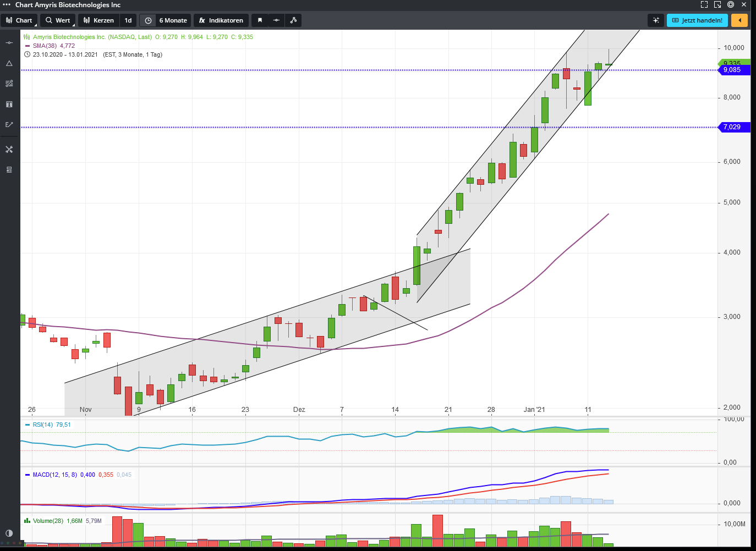Open the Fibonacci lines tool in sidebar
756x551 pixels.
tap(9, 84)
